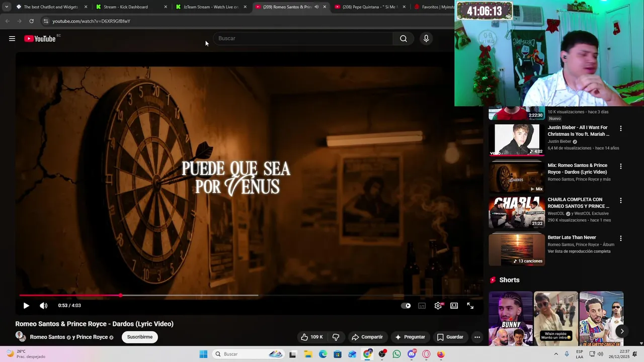
Task: Open the browser tab search dropdown
Action: [x=7, y=7]
